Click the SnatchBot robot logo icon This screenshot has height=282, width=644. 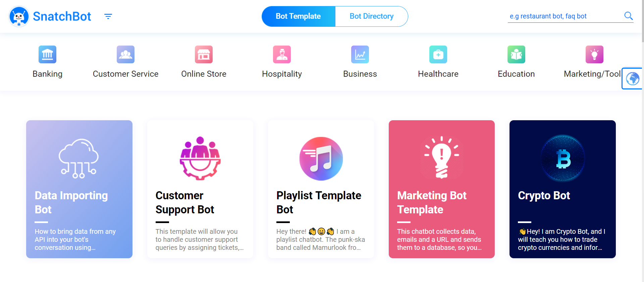[19, 16]
